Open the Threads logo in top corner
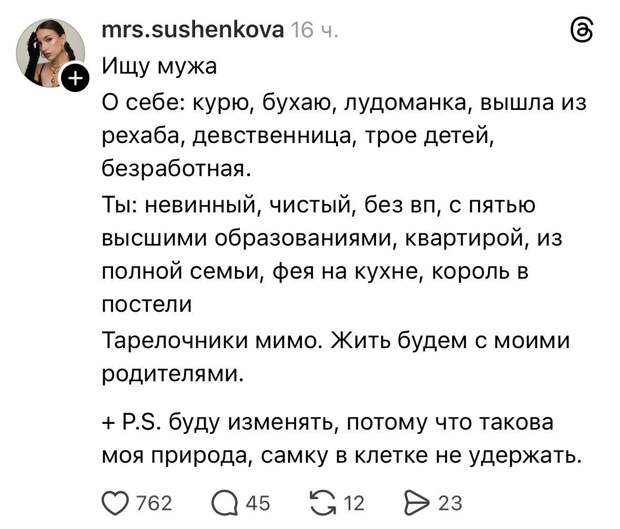 (582, 32)
